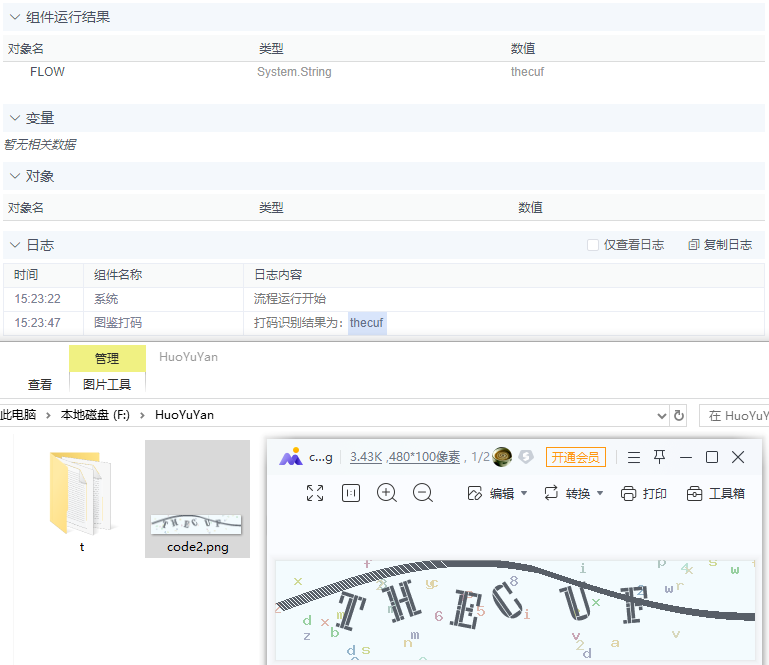This screenshot has width=769, height=665.
Task: Click the 复制日志 button
Action: (x=720, y=245)
